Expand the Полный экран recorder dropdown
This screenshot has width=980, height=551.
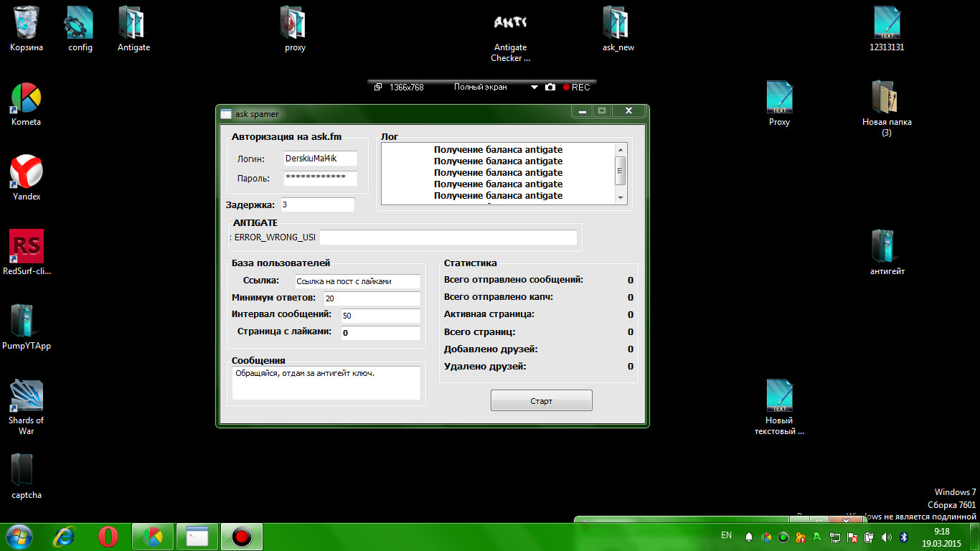pos(534,88)
